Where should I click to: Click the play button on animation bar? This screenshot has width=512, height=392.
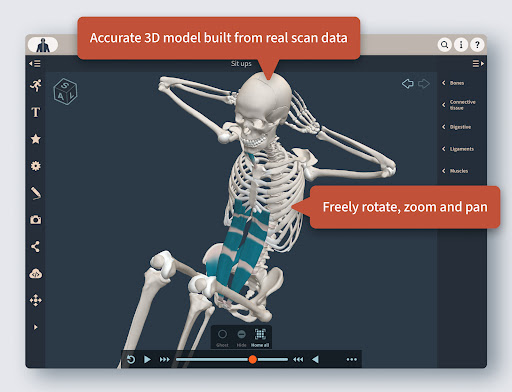[147, 359]
